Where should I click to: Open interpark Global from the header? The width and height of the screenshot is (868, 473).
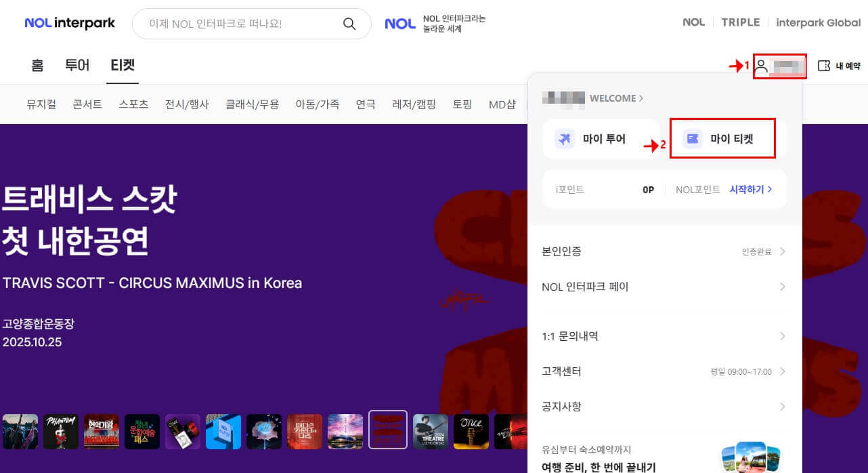point(819,22)
